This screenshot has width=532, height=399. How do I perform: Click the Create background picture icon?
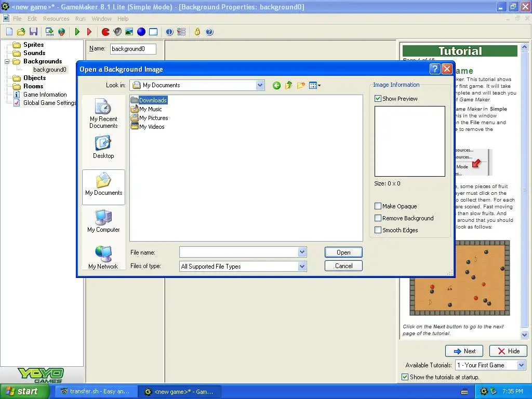(x=129, y=32)
